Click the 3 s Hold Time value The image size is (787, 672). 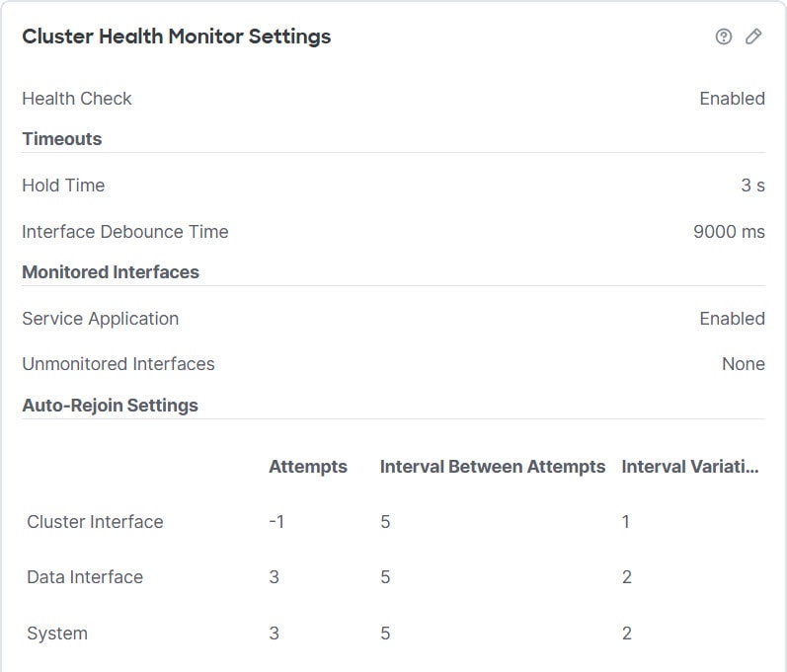click(752, 186)
